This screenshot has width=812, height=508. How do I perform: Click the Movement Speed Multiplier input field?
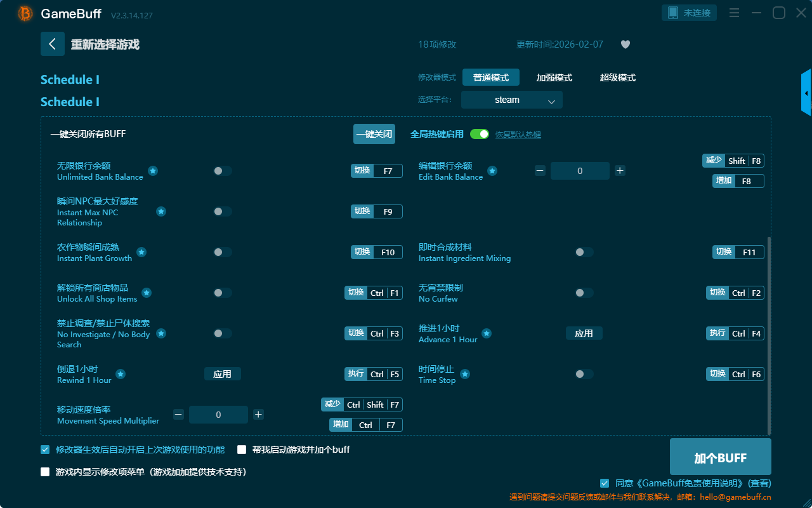click(x=218, y=415)
